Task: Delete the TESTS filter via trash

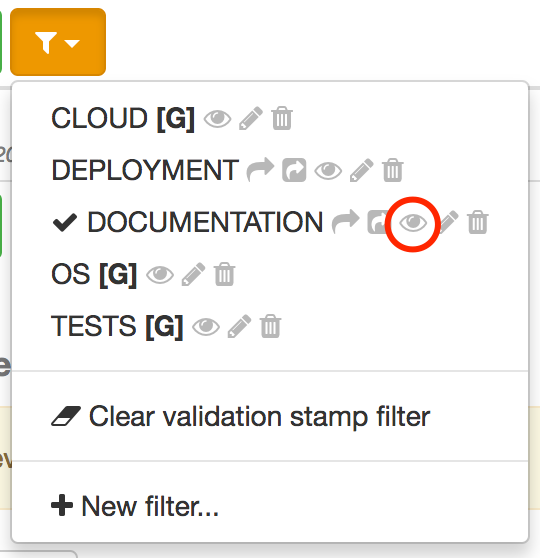Action: tap(271, 326)
